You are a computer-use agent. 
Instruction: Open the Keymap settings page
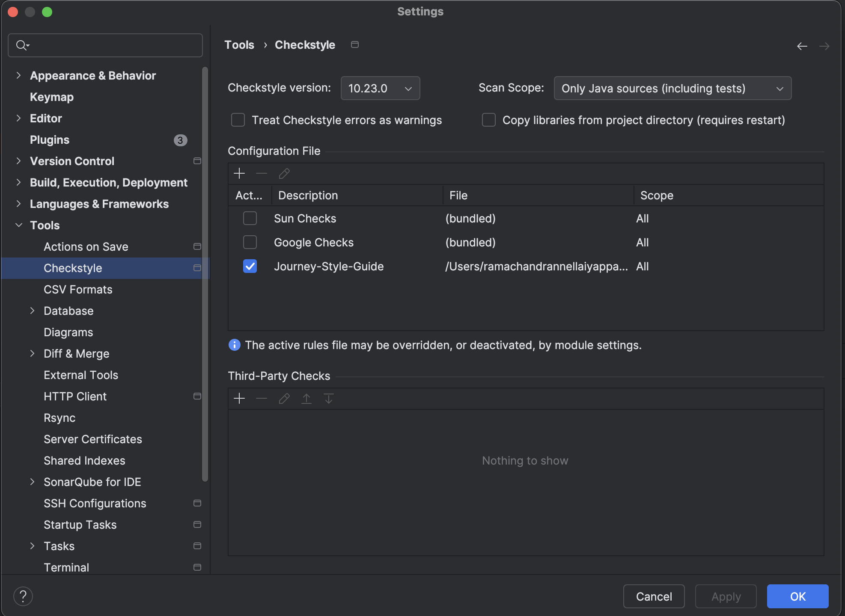52,97
